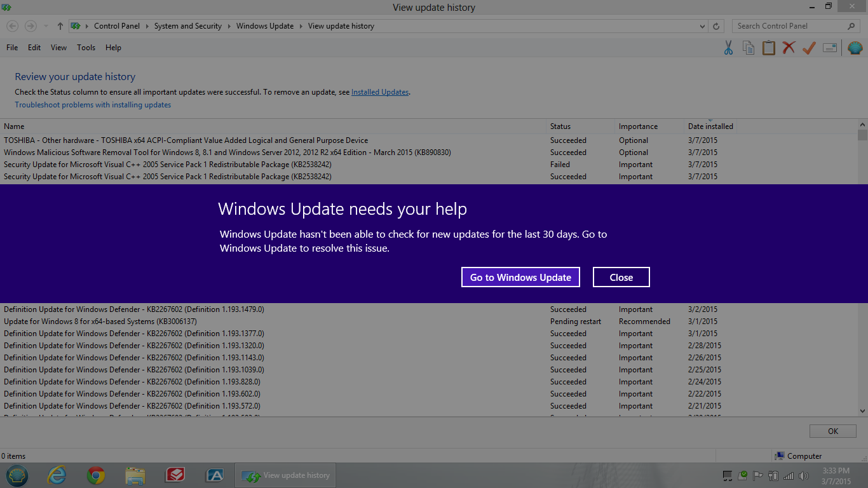Sort updates by the Status column header

click(x=560, y=126)
